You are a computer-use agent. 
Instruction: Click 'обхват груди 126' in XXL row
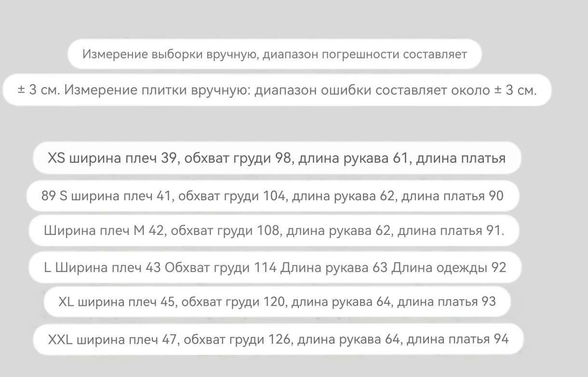[236, 339]
